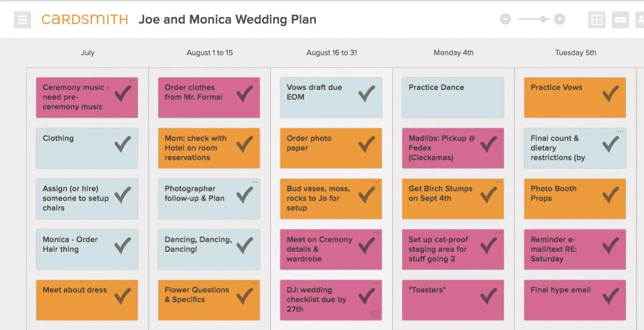
Task: Select the minimized cards view icon
Action: pyautogui.click(x=620, y=19)
